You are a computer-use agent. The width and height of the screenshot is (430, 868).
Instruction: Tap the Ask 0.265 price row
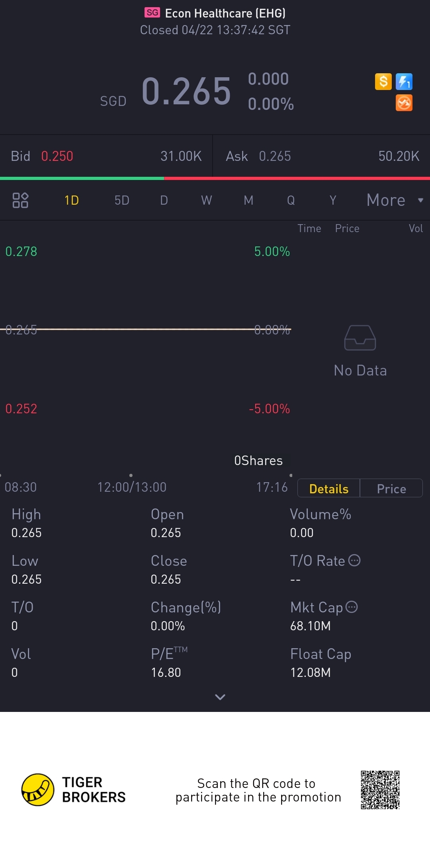(x=322, y=156)
